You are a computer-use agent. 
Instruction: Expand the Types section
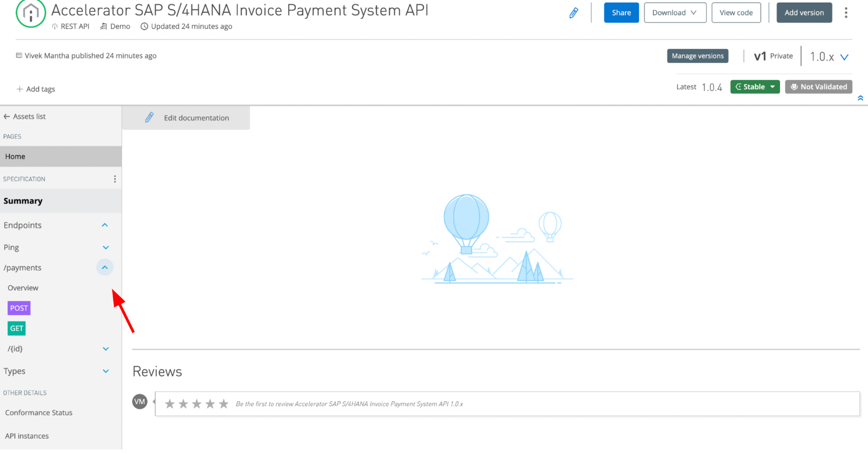point(106,371)
